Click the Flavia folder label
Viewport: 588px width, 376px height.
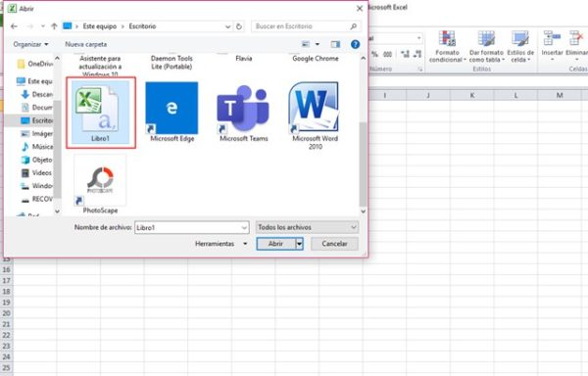pos(244,59)
